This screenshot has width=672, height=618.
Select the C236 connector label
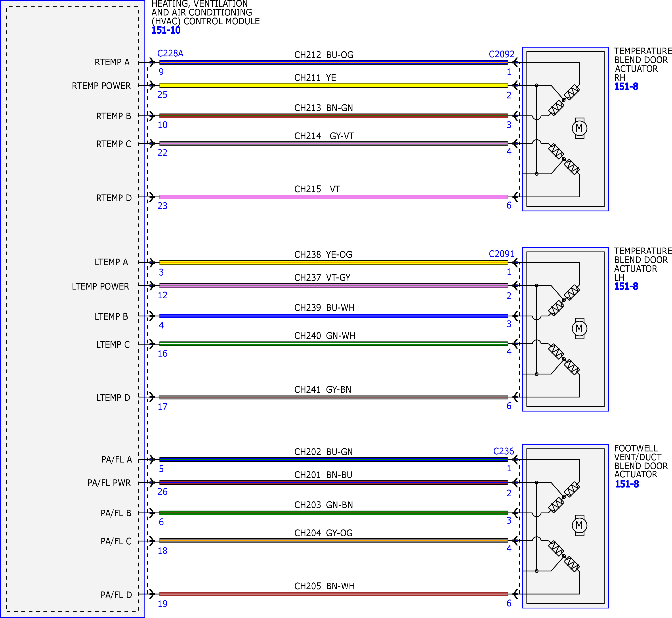tap(504, 451)
